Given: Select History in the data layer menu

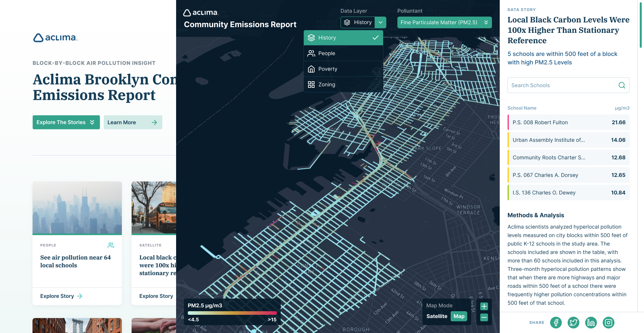Looking at the screenshot, I should coord(343,38).
